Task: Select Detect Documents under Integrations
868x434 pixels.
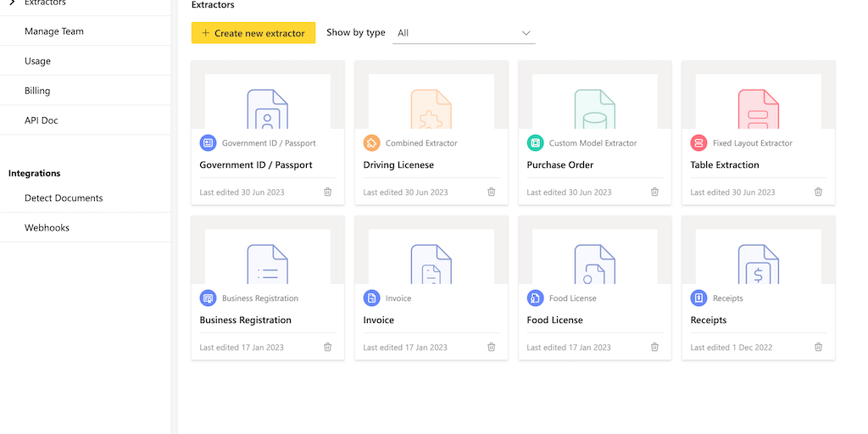Action: pos(64,198)
